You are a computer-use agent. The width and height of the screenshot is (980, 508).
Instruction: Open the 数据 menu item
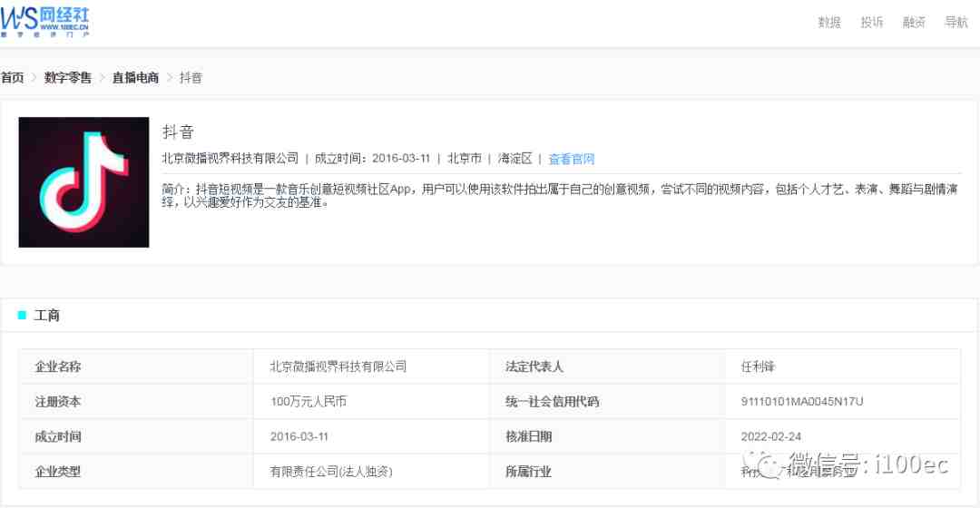coord(829,23)
